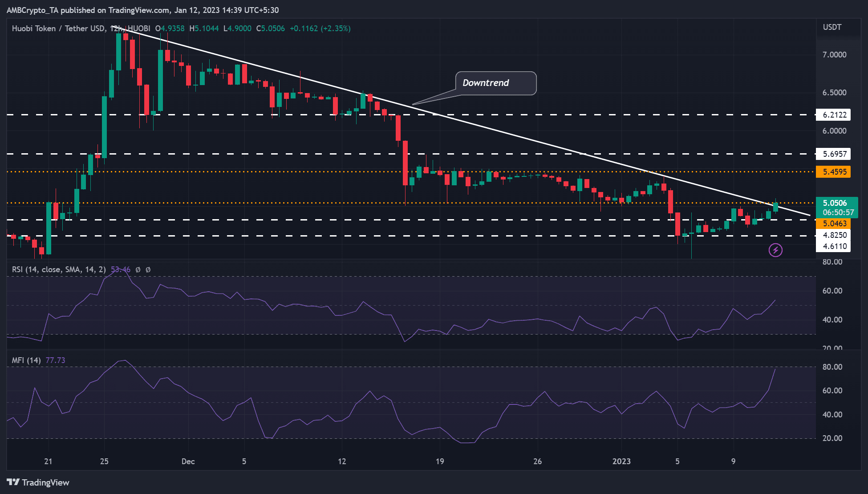This screenshot has height=494, width=868.
Task: Click 20.00 on the MFI scale
Action: pos(832,438)
